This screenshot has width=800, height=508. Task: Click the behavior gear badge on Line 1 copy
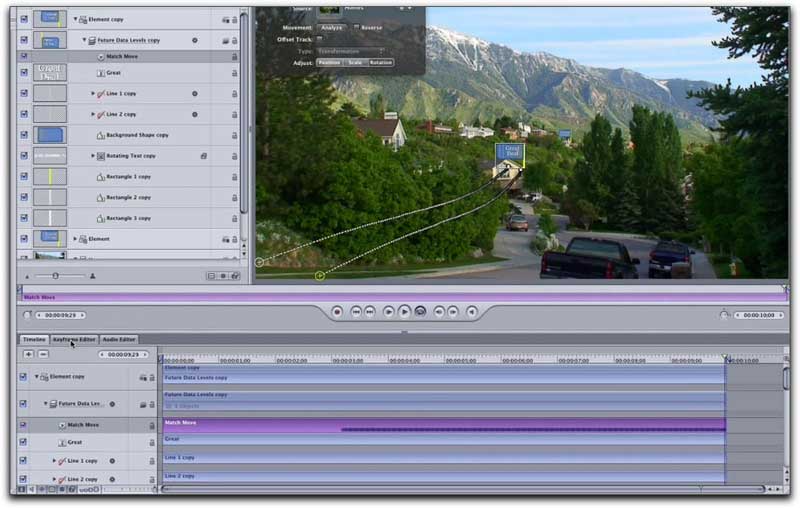click(x=194, y=94)
